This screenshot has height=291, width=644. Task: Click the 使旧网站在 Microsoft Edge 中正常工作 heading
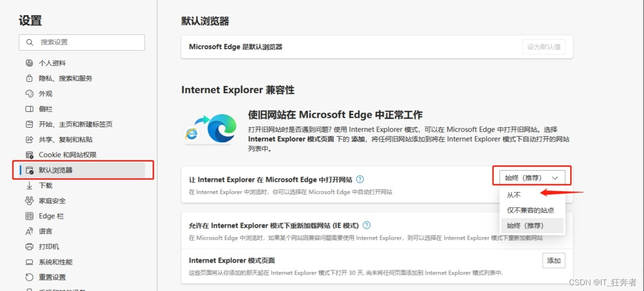(335, 115)
